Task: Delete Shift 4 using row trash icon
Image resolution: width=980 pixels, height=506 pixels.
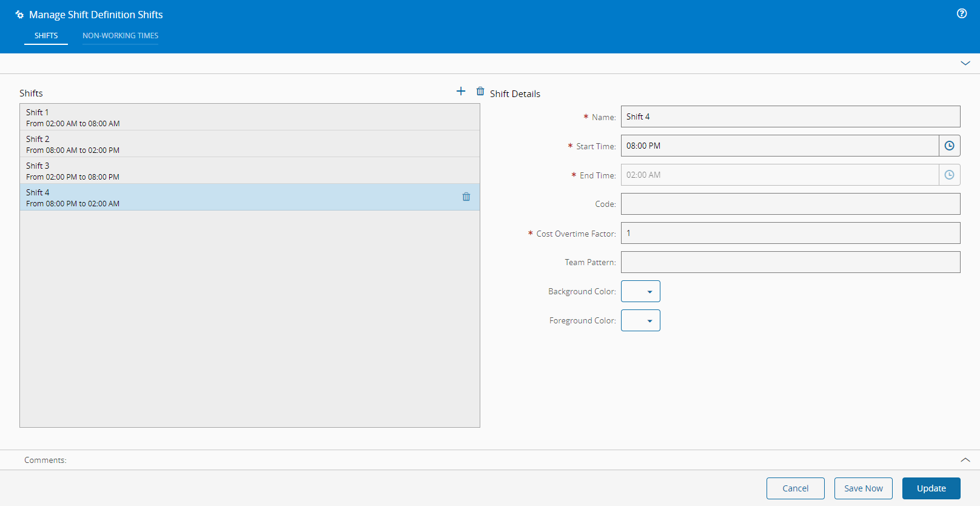Action: pyautogui.click(x=466, y=197)
